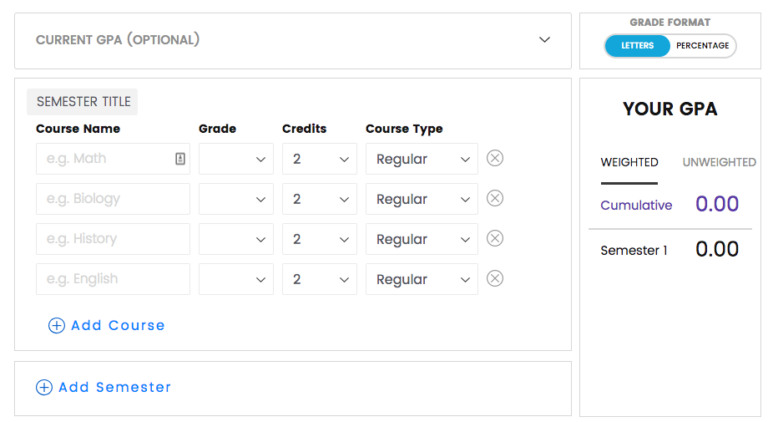This screenshot has width=768, height=422.
Task: Select the Unweighted GPA tab
Action: click(719, 163)
